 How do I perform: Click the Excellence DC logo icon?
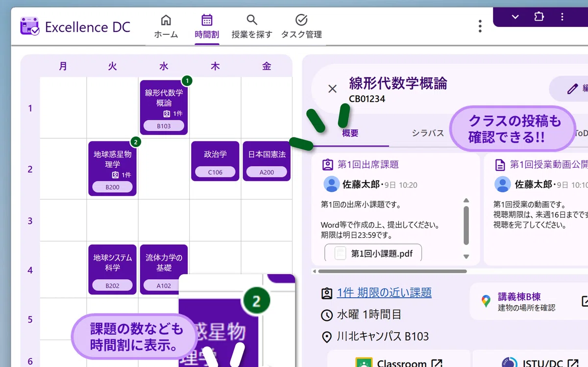pyautogui.click(x=30, y=26)
